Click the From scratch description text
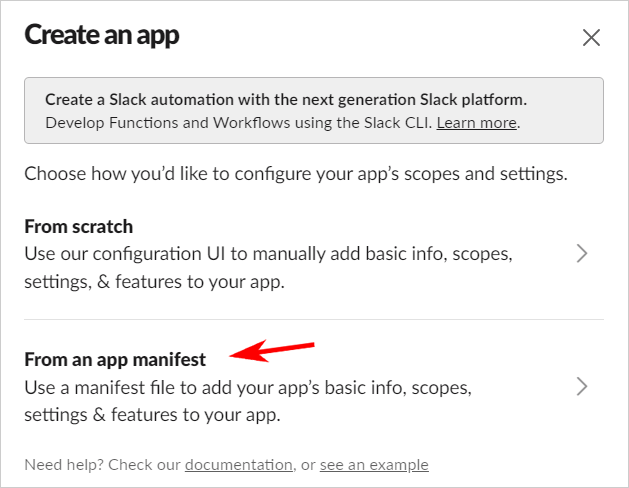Viewport: 629px width, 488px height. (268, 268)
